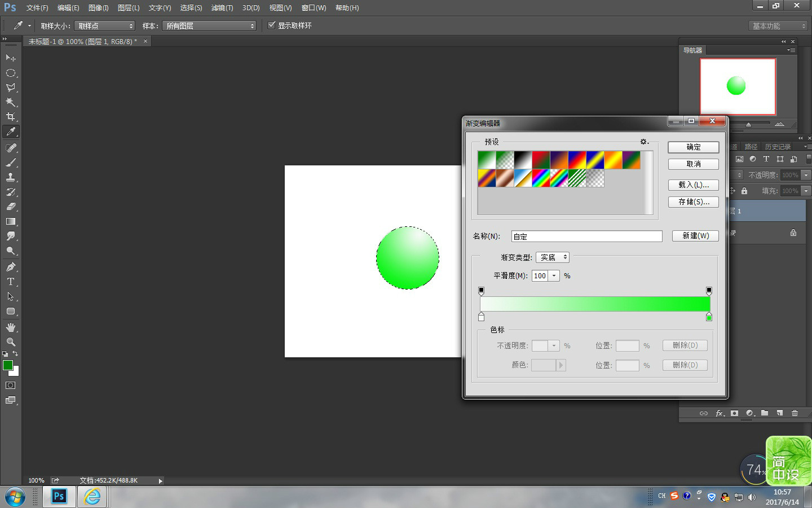Switch to the 历史记录 panel tab
This screenshot has height=508, width=812.
pos(778,147)
